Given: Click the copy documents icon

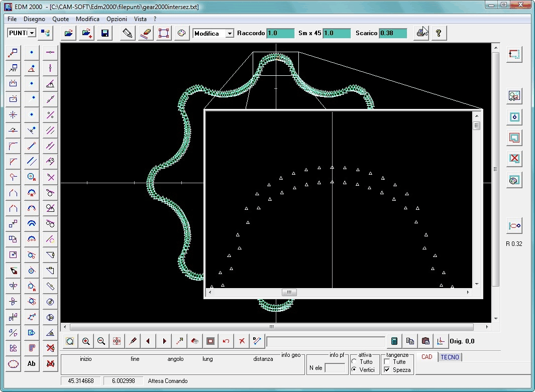Looking at the screenshot, I should click(x=410, y=341).
